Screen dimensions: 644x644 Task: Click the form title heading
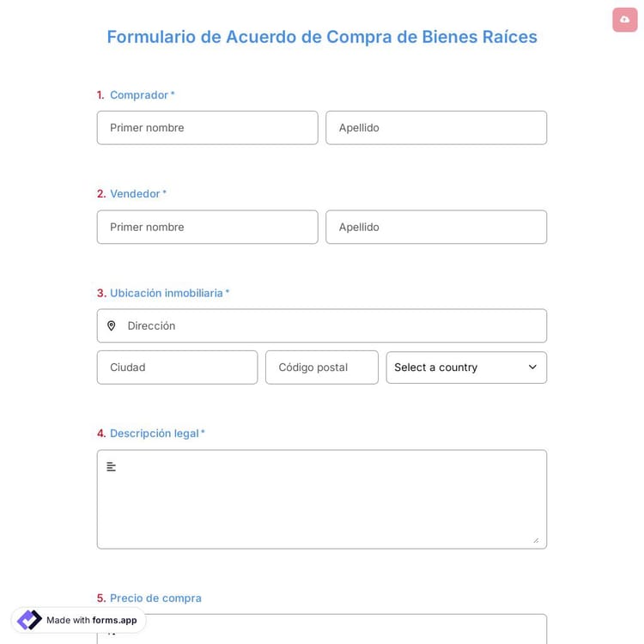[x=322, y=37]
